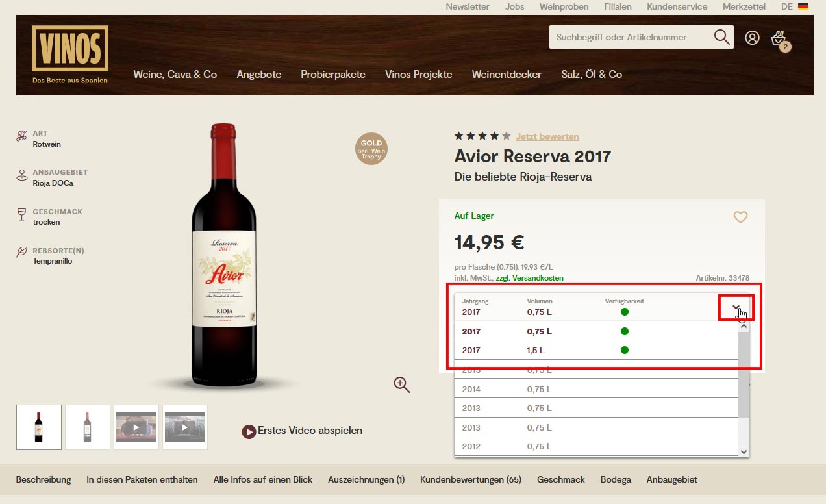Screen dimensions: 826x504
Task: Add wine to wishlist heart icon
Action: click(x=740, y=217)
